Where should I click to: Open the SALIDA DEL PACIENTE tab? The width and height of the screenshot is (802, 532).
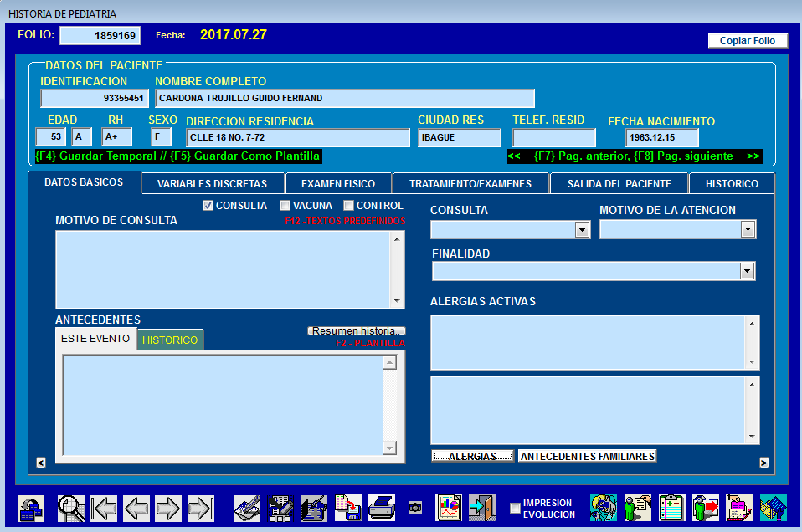pos(619,183)
